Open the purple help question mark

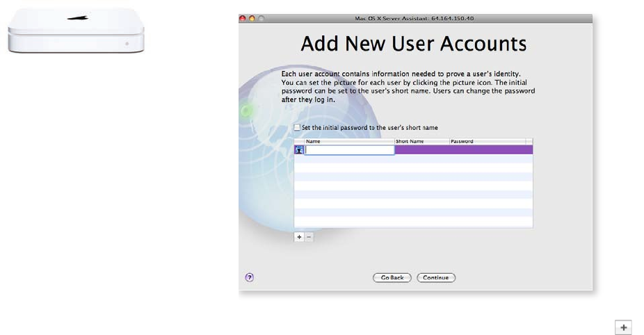(x=249, y=277)
